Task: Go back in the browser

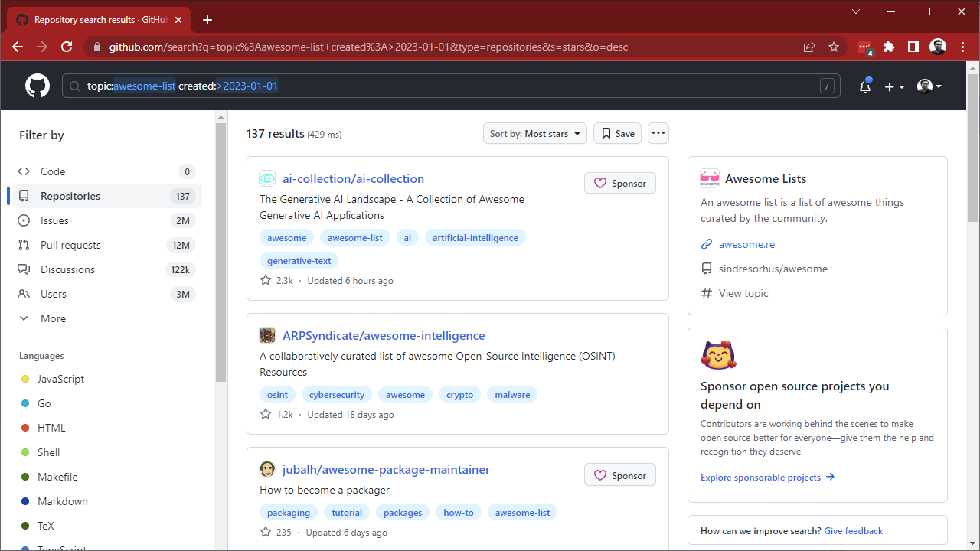Action: pos(18,47)
